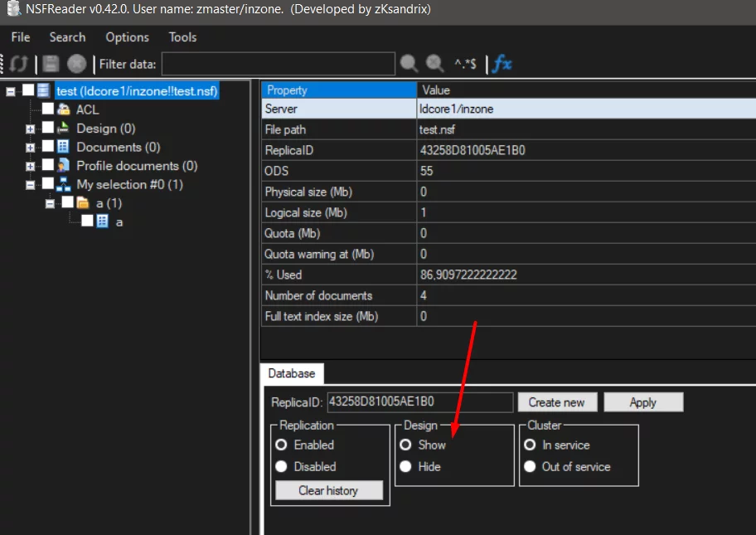Collapse the My selection #0 node
756x535 pixels.
(31, 185)
